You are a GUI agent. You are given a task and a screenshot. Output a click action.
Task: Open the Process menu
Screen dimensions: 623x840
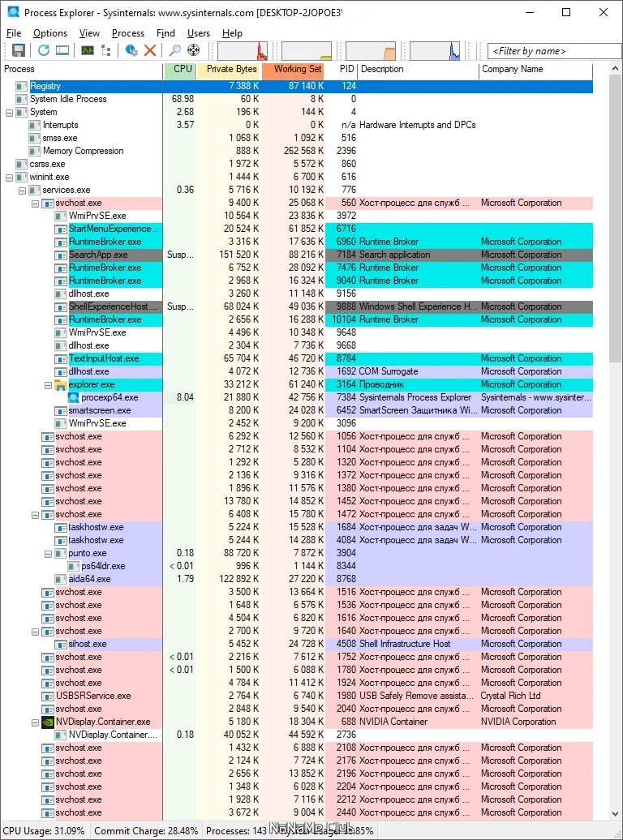[x=127, y=33]
